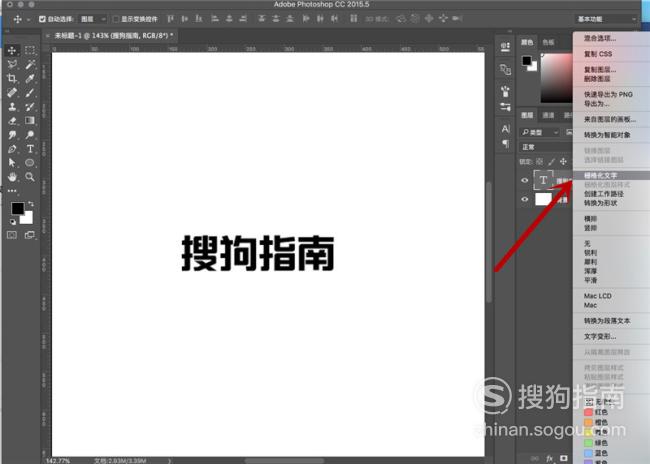Click the zoom percentage field in status bar

[58, 461]
